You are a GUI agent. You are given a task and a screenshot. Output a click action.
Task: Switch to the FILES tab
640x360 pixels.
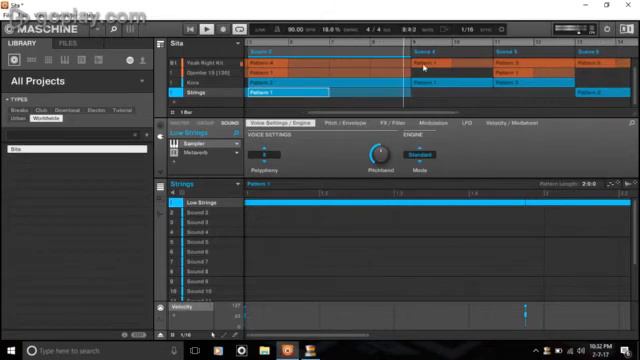68,43
